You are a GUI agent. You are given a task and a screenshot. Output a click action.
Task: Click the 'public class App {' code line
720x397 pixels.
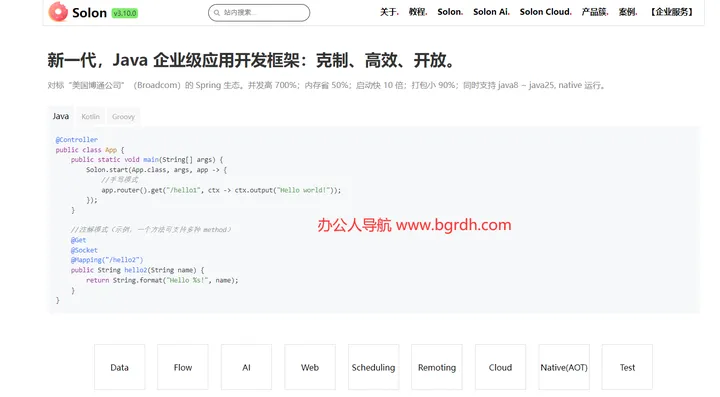click(90, 150)
